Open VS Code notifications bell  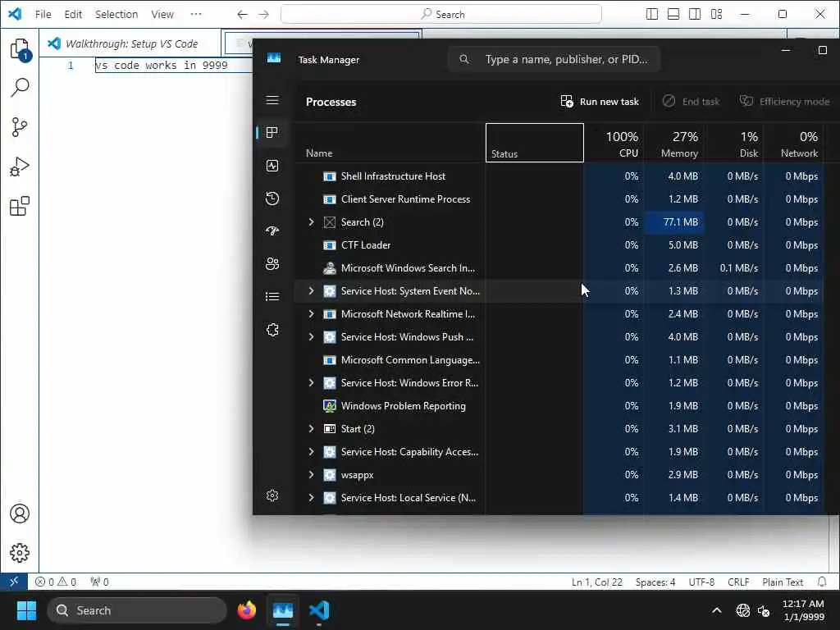coord(822,582)
